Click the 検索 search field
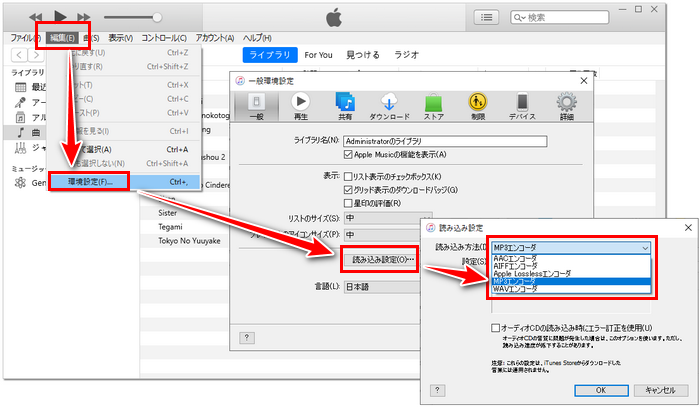 (x=560, y=17)
